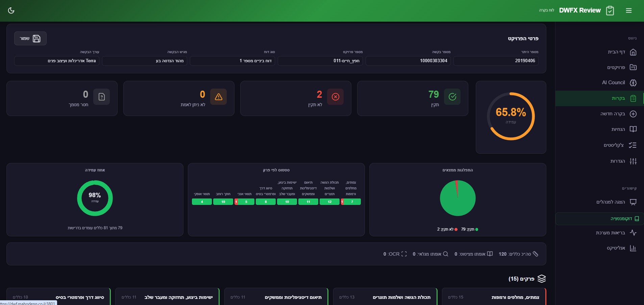The height and width of the screenshot is (305, 644).
Task: Click the request number field 10000303304
Action: 408,61
